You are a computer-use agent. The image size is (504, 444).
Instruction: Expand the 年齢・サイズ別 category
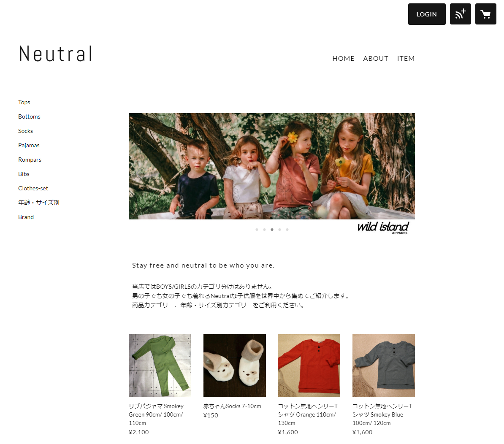pyautogui.click(x=38, y=203)
